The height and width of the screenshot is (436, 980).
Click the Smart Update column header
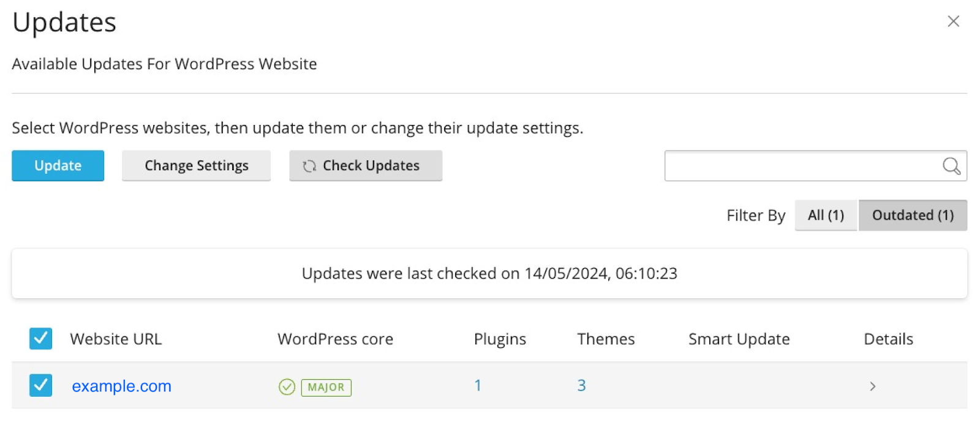pos(739,339)
